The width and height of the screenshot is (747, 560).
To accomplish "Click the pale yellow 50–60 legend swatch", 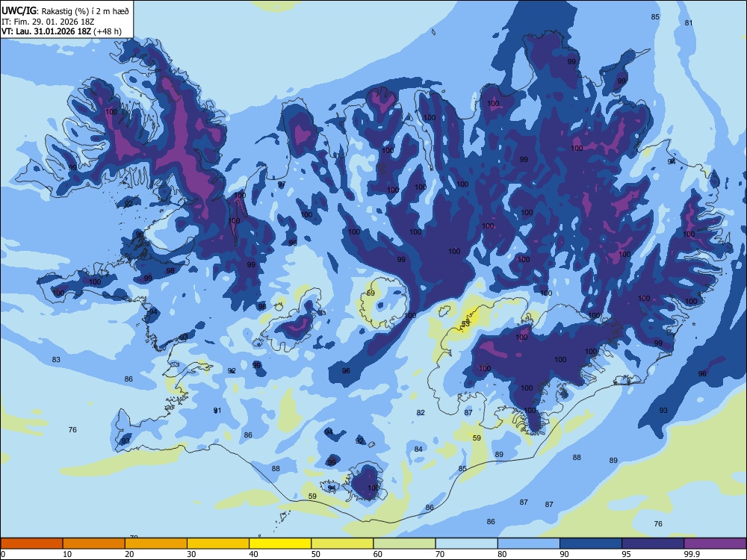I will pyautogui.click(x=342, y=544).
